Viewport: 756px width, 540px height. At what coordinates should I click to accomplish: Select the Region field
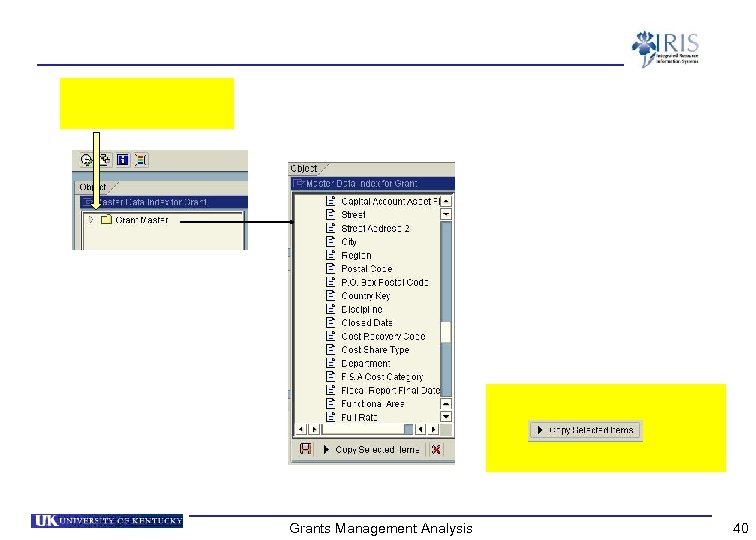tap(356, 255)
